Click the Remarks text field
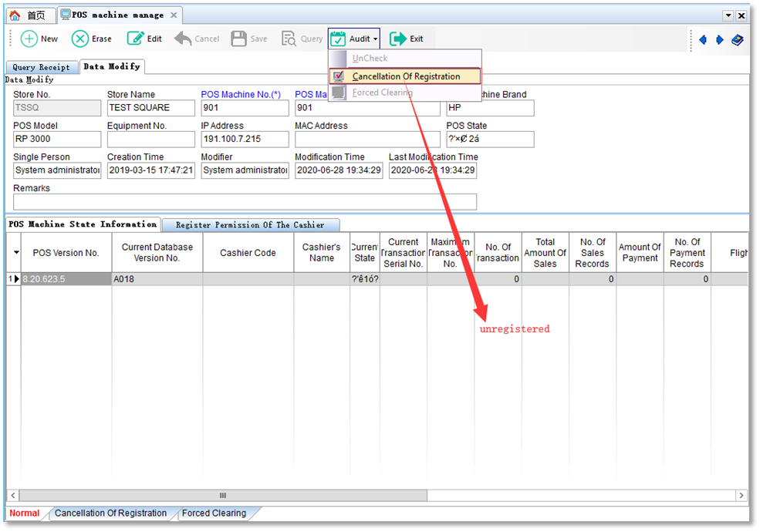 (x=245, y=202)
